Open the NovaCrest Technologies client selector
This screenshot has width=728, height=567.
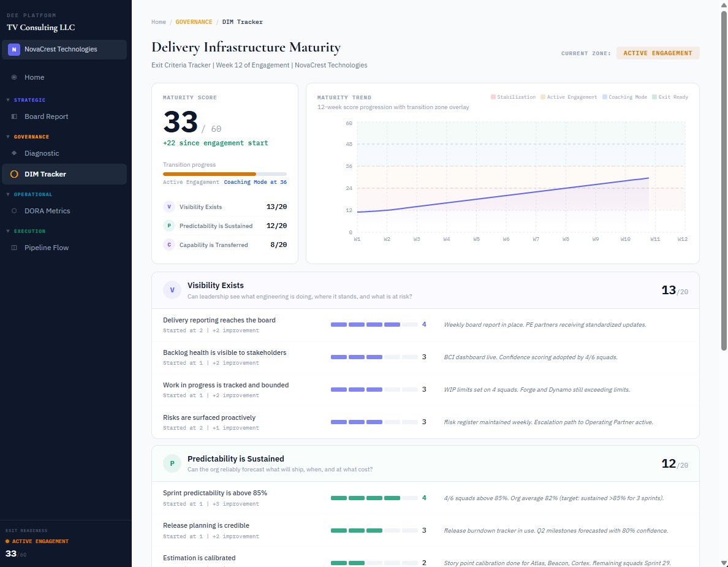click(64, 49)
